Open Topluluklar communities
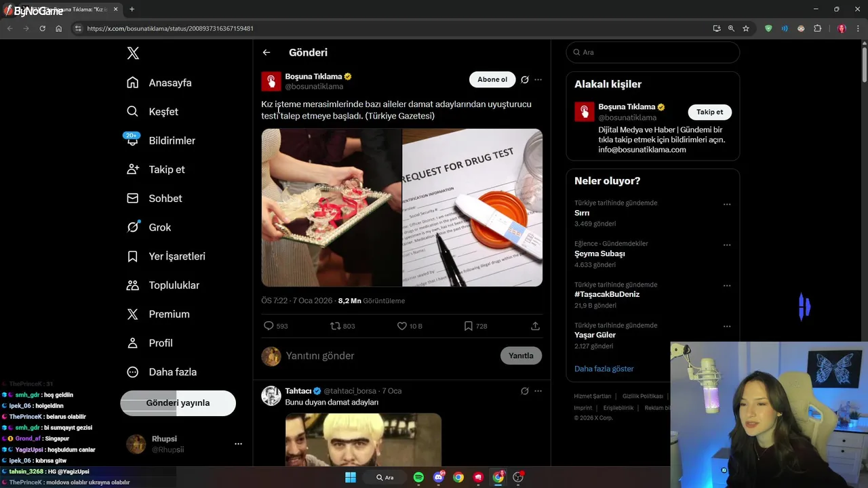This screenshot has height=488, width=868. [x=163, y=285]
